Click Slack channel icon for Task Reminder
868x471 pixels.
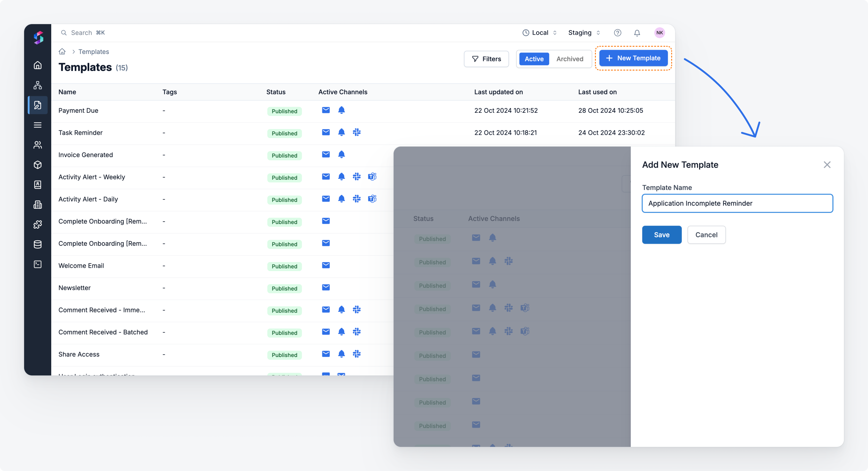point(357,132)
